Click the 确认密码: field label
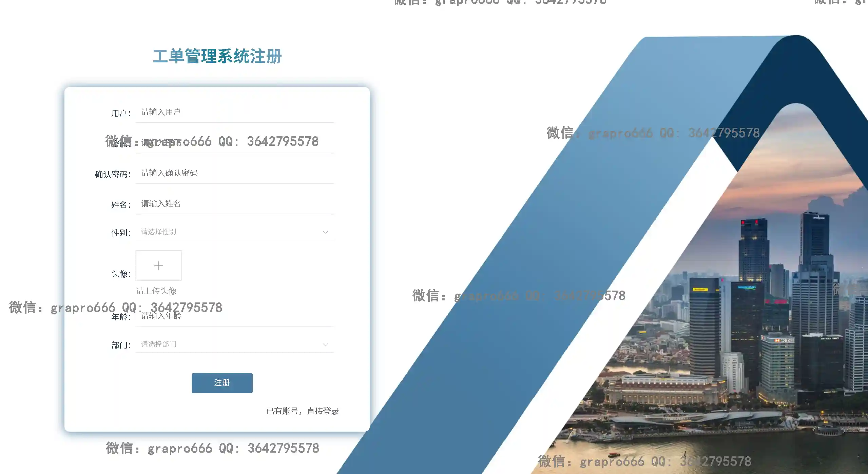 click(113, 174)
